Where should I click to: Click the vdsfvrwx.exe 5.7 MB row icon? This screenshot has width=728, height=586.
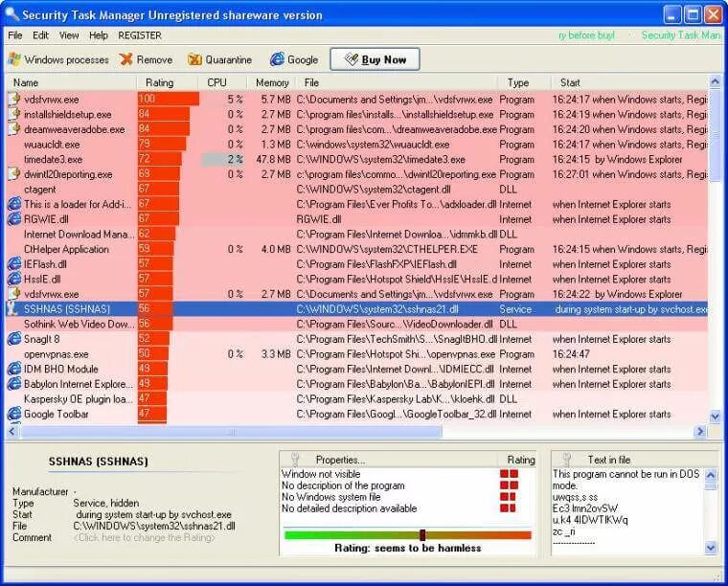(14, 99)
